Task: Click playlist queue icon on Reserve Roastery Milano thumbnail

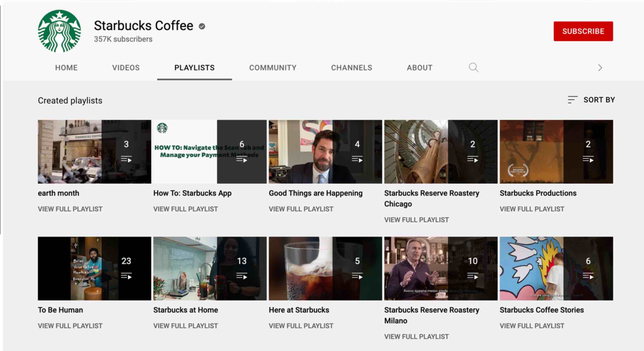Action: tap(473, 276)
